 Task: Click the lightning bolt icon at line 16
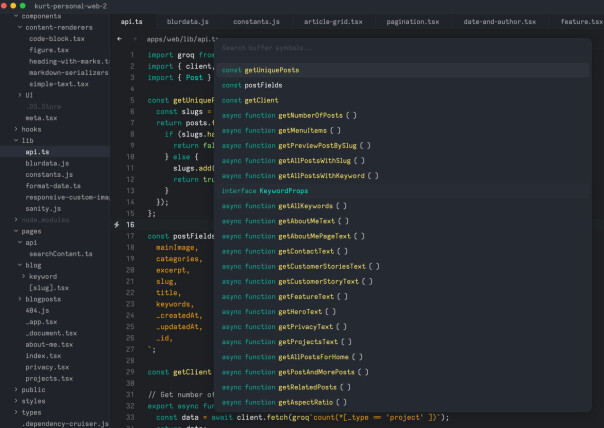click(x=117, y=225)
